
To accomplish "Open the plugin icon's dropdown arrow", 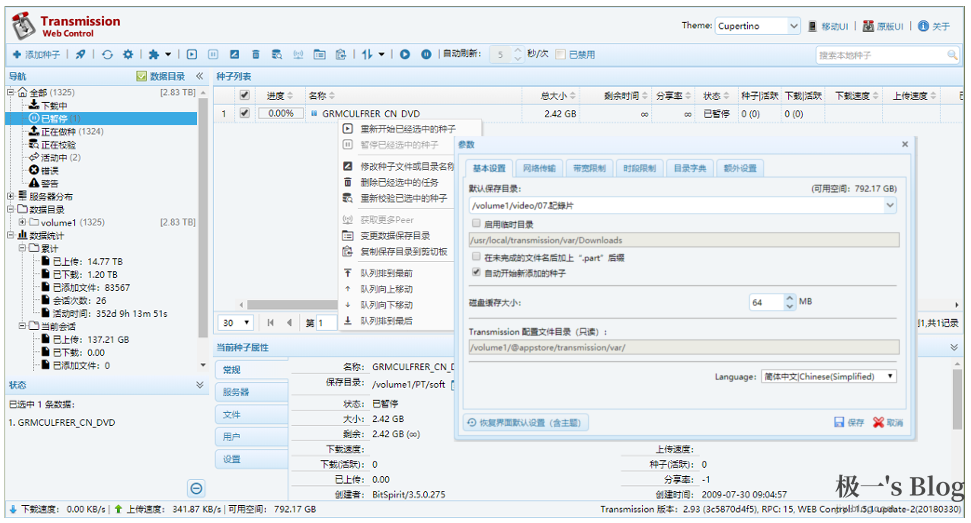I will pyautogui.click(x=168, y=54).
